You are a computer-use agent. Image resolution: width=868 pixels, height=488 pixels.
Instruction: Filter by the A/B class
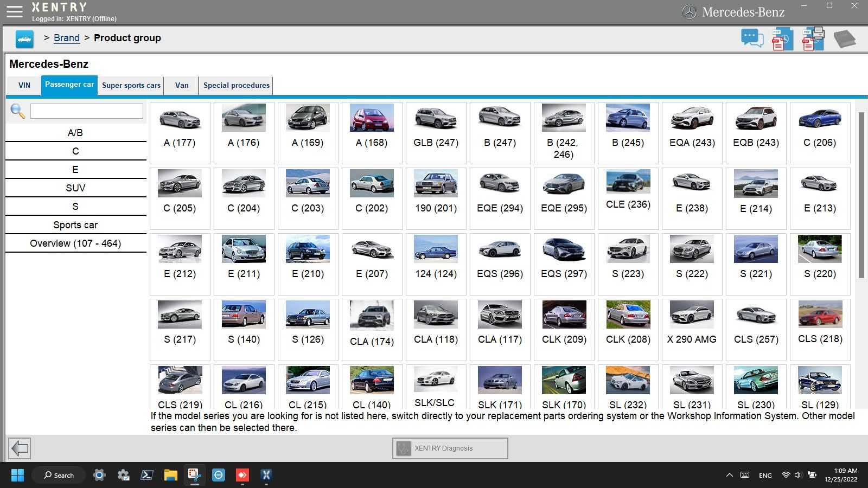point(75,133)
